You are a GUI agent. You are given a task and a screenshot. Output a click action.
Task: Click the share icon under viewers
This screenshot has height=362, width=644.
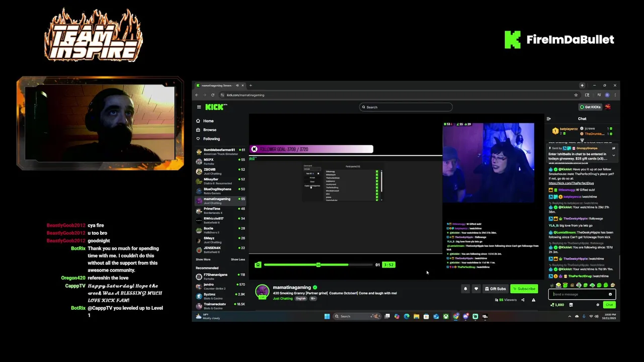pyautogui.click(x=522, y=300)
